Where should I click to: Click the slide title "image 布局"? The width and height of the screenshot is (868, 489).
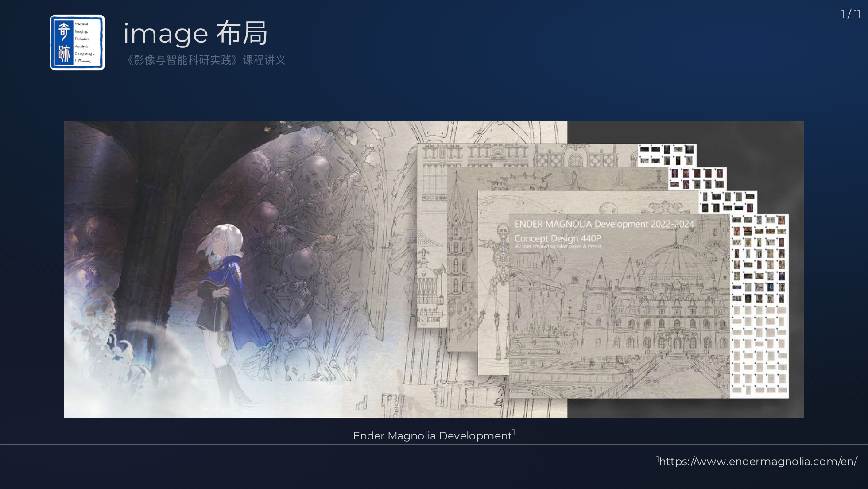click(x=195, y=33)
